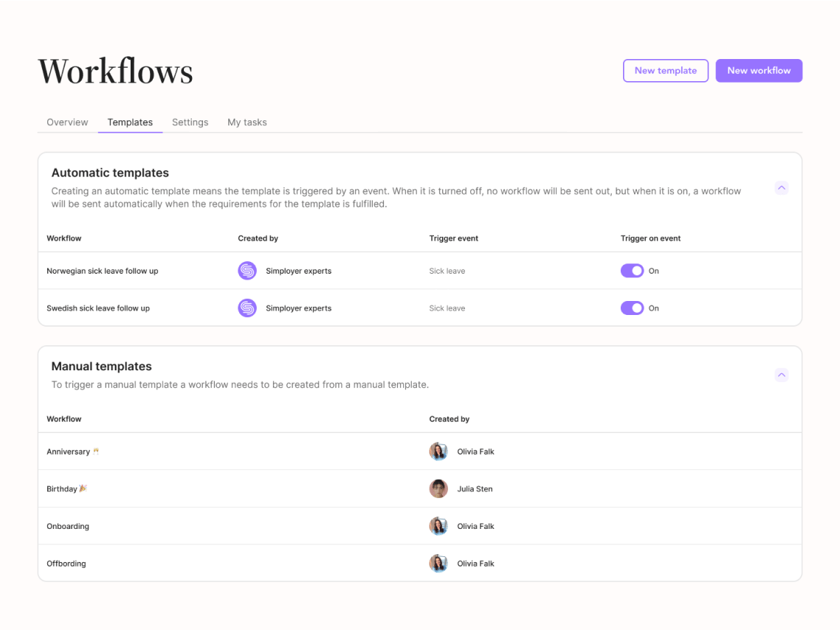The image size is (840, 630).
Task: Open the Settings tab
Action: tap(190, 122)
